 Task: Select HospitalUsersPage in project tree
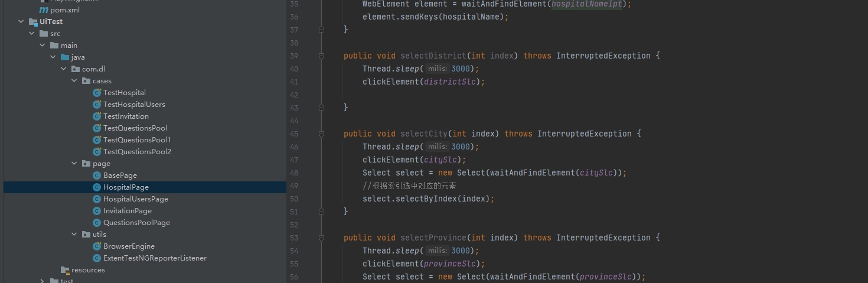tap(135, 199)
